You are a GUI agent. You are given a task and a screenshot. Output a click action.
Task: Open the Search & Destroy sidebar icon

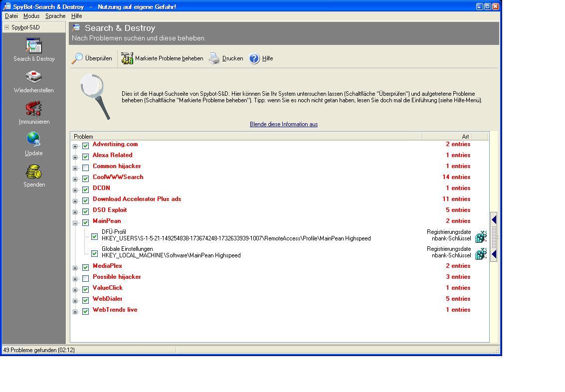34,46
